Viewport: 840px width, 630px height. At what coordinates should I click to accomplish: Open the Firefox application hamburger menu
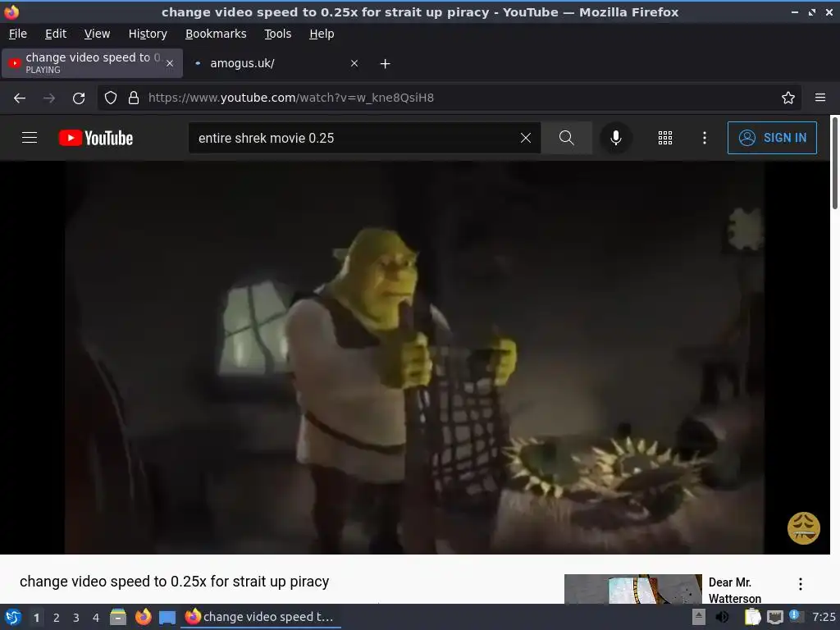click(x=820, y=98)
